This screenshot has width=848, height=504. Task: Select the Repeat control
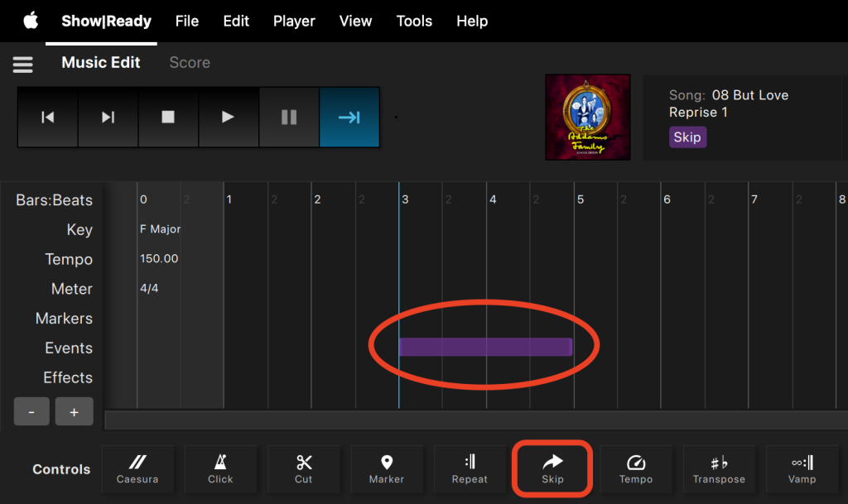(x=470, y=469)
